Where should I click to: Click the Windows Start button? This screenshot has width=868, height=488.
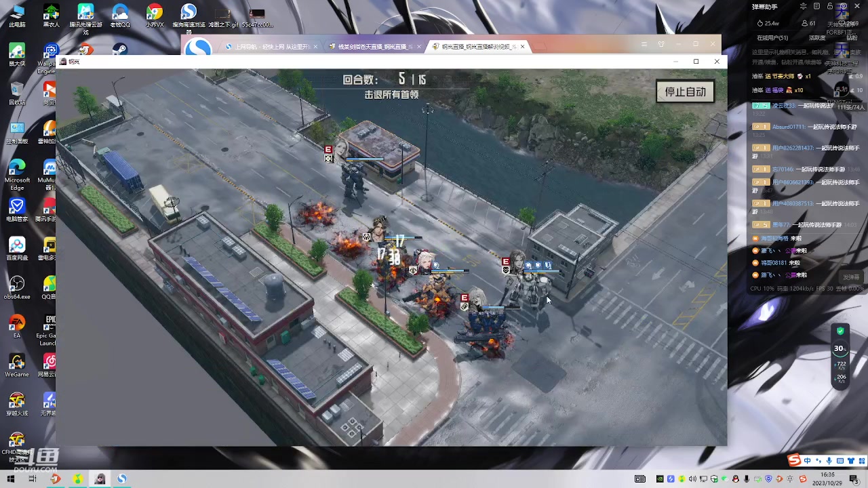click(x=11, y=479)
